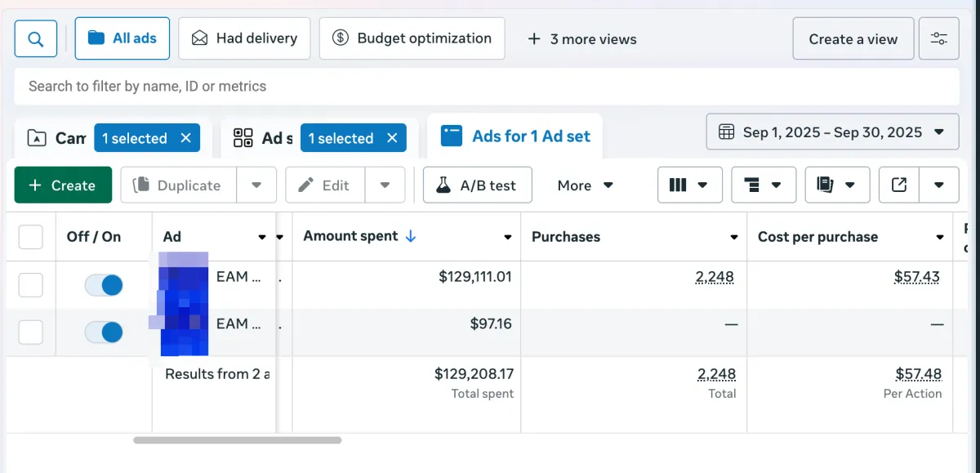980x473 pixels.
Task: Open the view settings sliders icon
Action: 938,38
